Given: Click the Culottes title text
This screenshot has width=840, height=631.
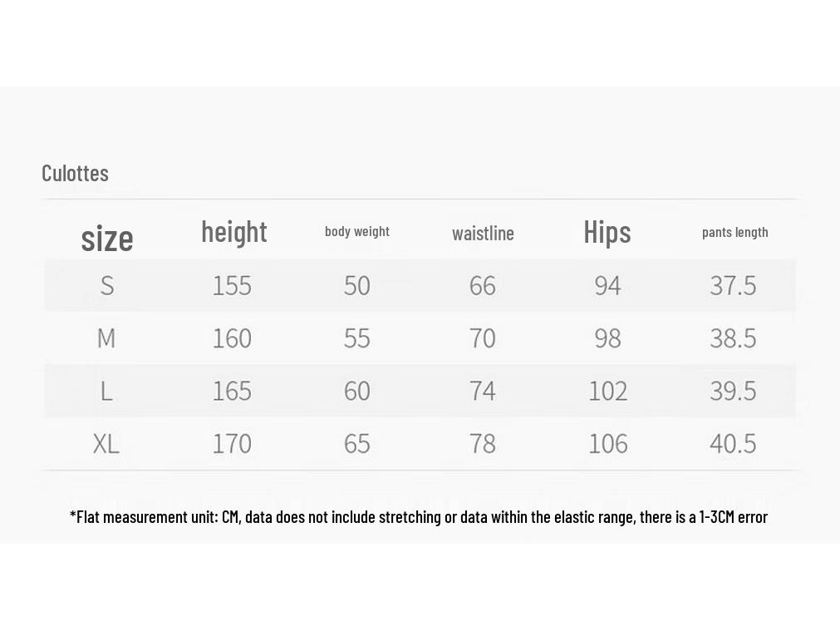Looking at the screenshot, I should [x=75, y=173].
